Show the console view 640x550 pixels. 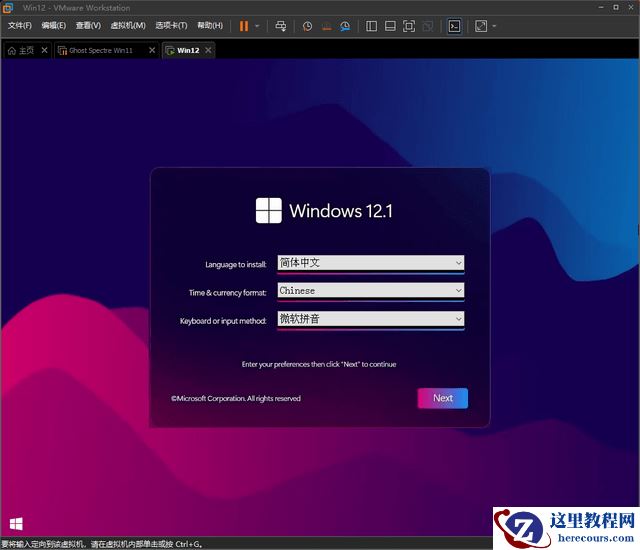pos(454,26)
